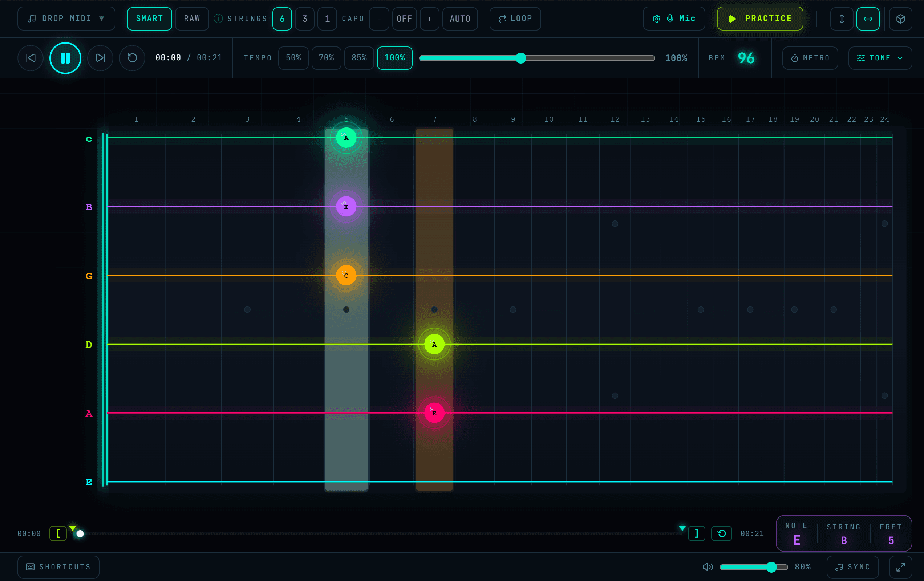Image resolution: width=924 pixels, height=581 pixels.
Task: Toggle the METRO metronome button
Action: pos(810,58)
